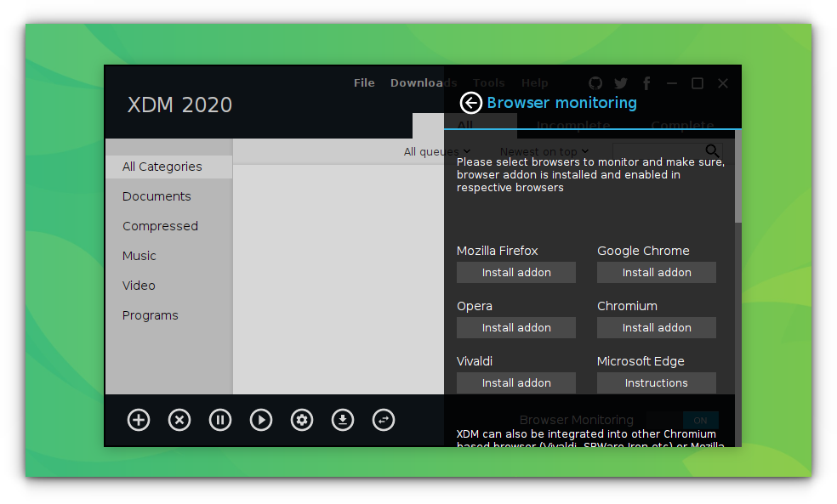
Task: Click the Browser monitoring panel scrollbar
Action: tap(738, 177)
